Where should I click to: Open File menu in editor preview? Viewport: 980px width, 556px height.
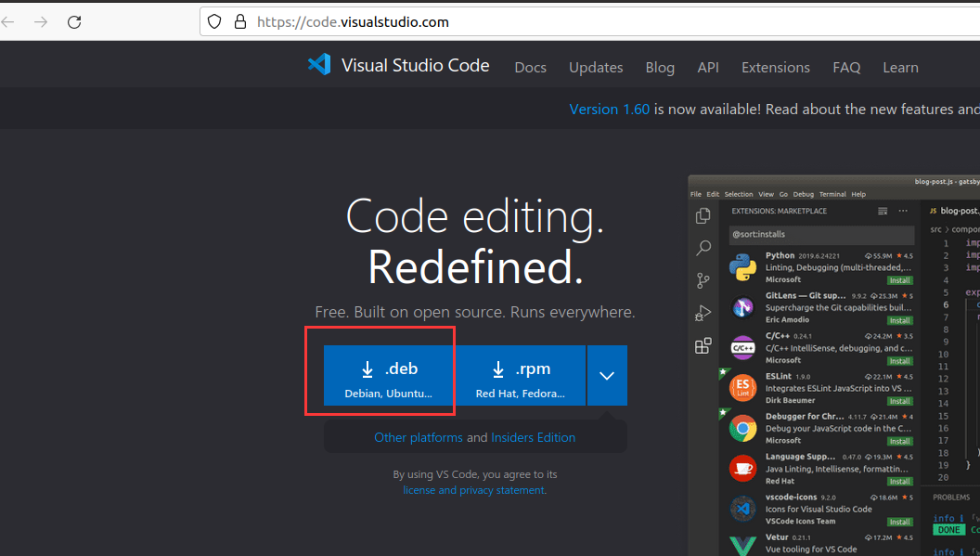[696, 195]
